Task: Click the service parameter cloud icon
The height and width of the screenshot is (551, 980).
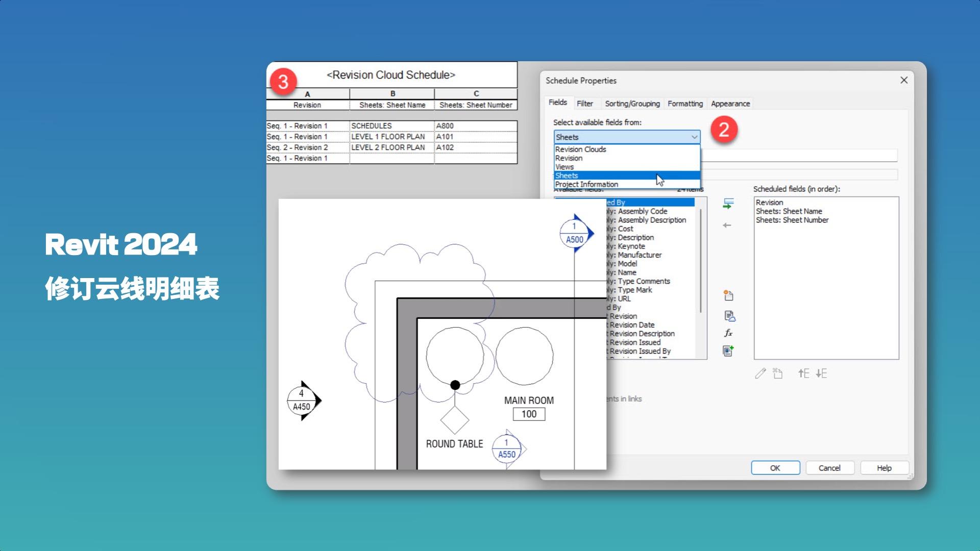Action: [x=729, y=316]
